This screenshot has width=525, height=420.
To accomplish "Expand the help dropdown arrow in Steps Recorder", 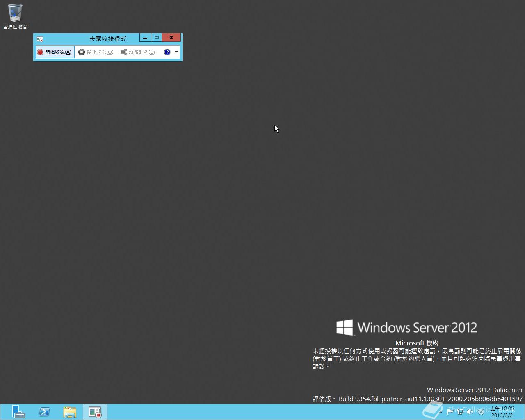I will [176, 52].
